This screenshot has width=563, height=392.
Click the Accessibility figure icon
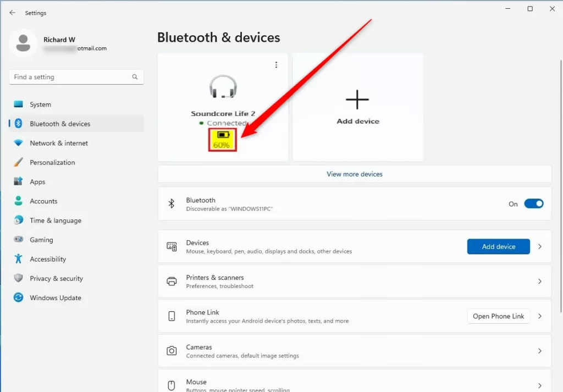[18, 258]
